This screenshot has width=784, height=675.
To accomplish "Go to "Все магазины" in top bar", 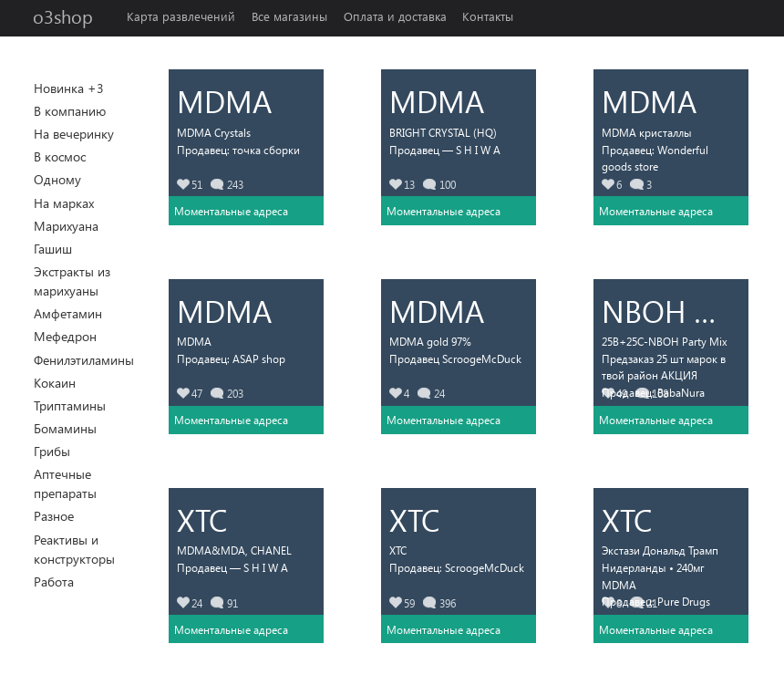I will (289, 17).
